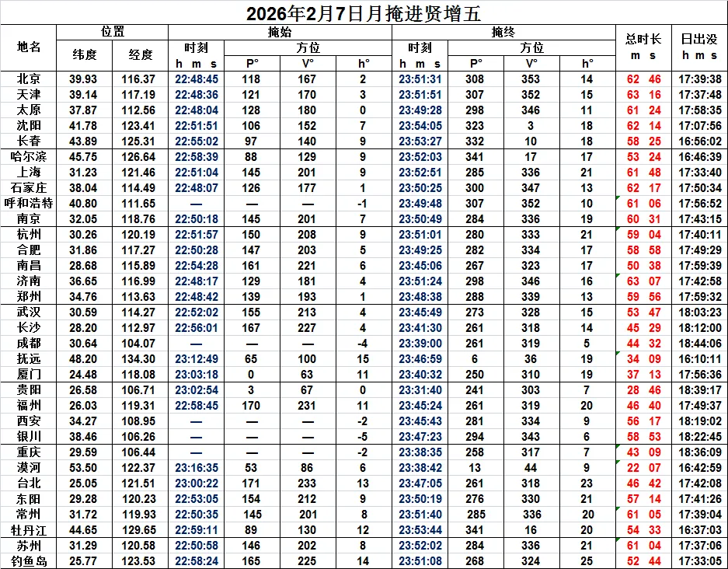This screenshot has height=569, width=728.
Task: Click Beijing's sunset time 17:39:38
Action: [700, 79]
